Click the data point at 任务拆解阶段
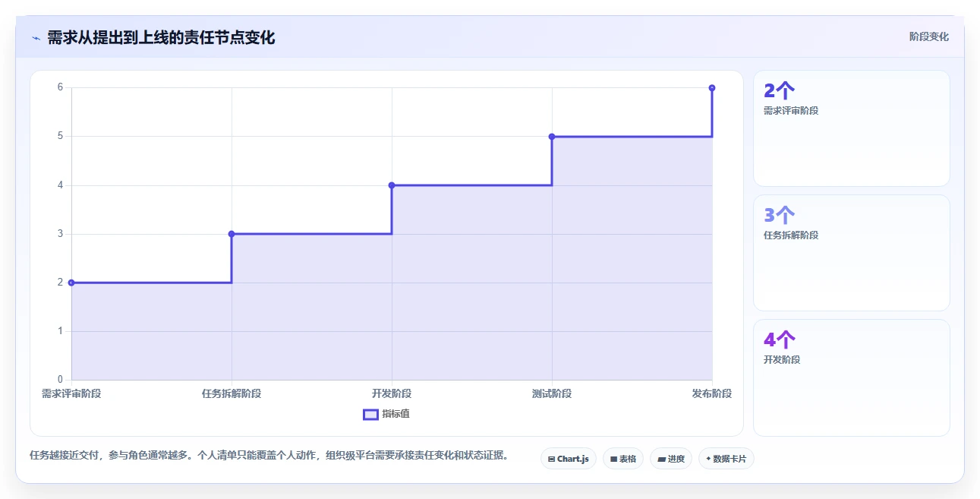 coord(232,234)
